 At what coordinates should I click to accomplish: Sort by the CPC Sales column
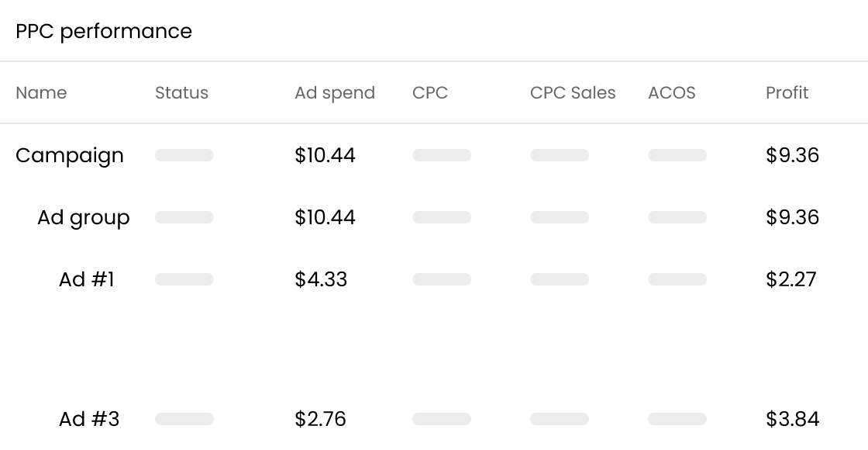pos(573,92)
